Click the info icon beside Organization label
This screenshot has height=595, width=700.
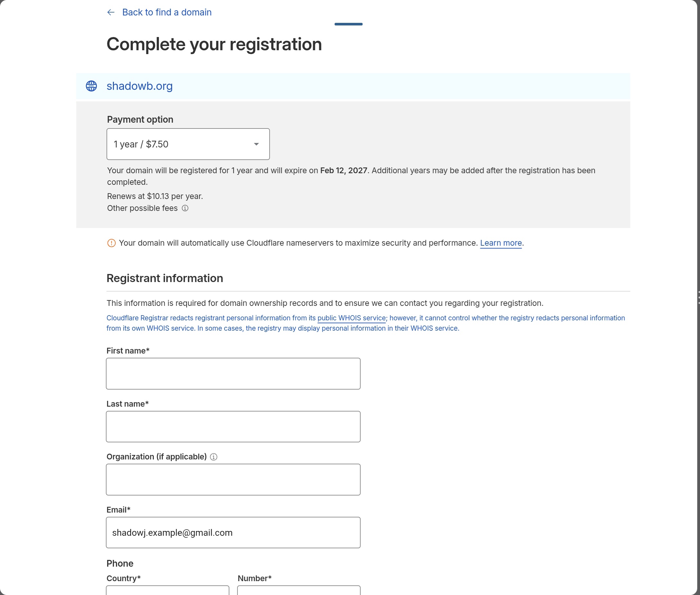(214, 457)
